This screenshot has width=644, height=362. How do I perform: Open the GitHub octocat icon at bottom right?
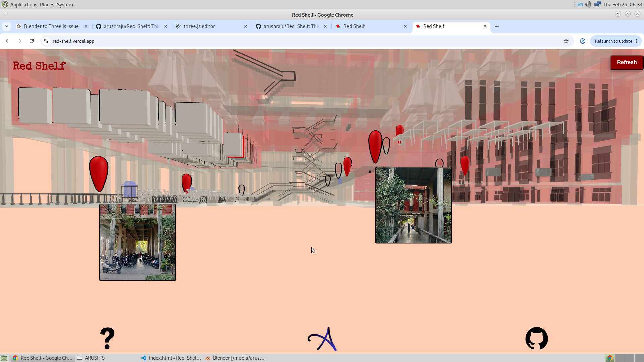[536, 338]
